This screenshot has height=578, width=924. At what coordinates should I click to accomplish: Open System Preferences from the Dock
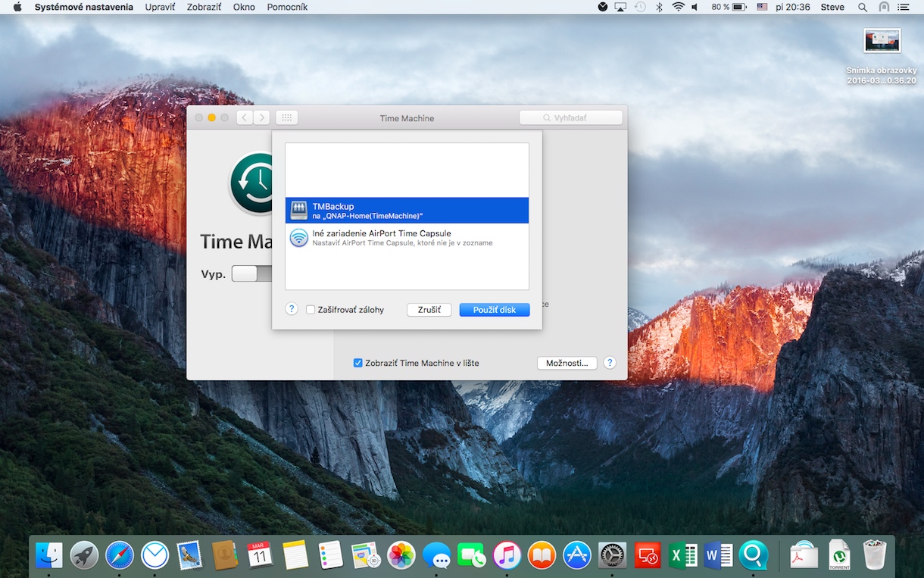(x=612, y=555)
